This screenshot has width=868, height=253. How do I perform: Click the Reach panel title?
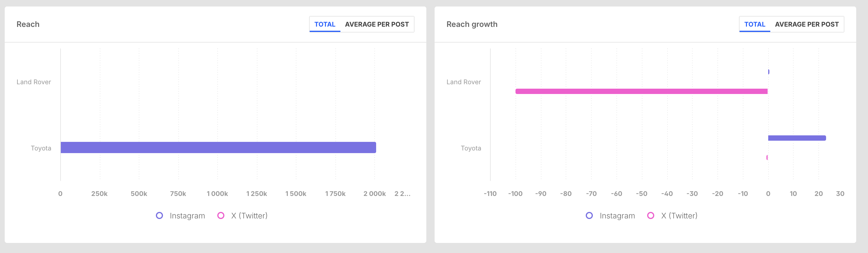tap(28, 24)
